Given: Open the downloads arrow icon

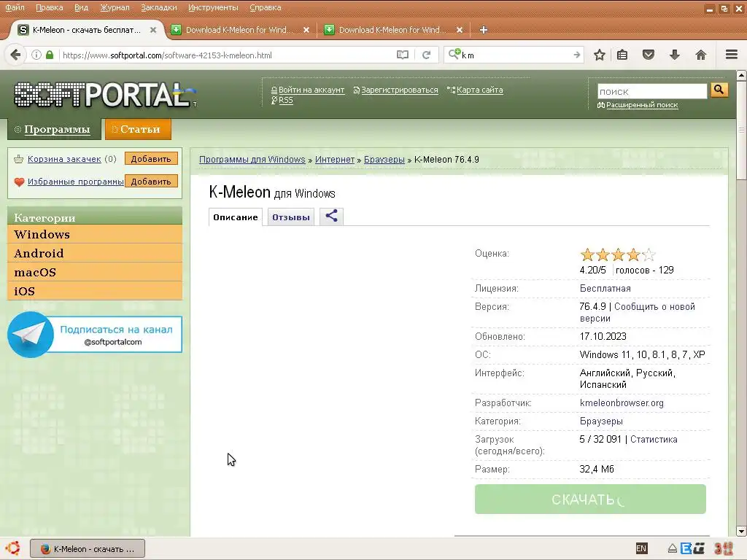Looking at the screenshot, I should coord(674,55).
